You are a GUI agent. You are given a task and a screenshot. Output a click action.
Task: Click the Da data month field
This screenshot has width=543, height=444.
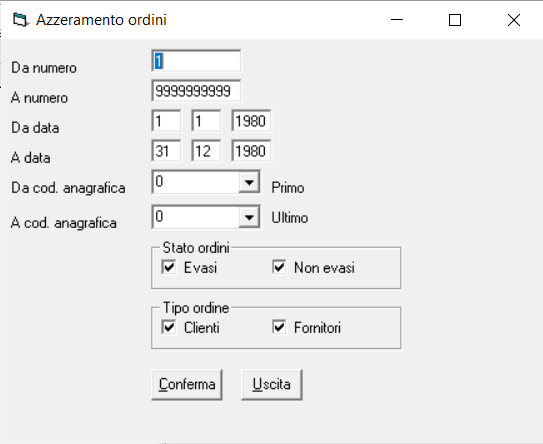click(x=206, y=121)
